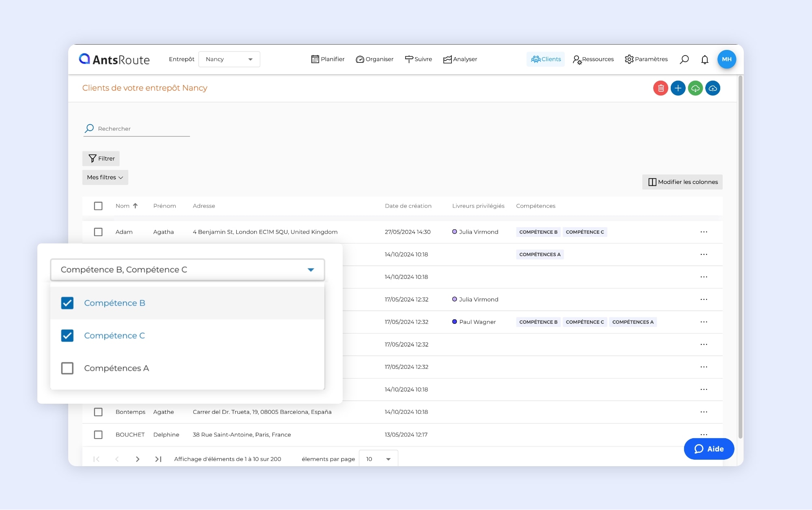Click Modifier les colonnes button
This screenshot has height=510, width=812.
pyautogui.click(x=682, y=182)
